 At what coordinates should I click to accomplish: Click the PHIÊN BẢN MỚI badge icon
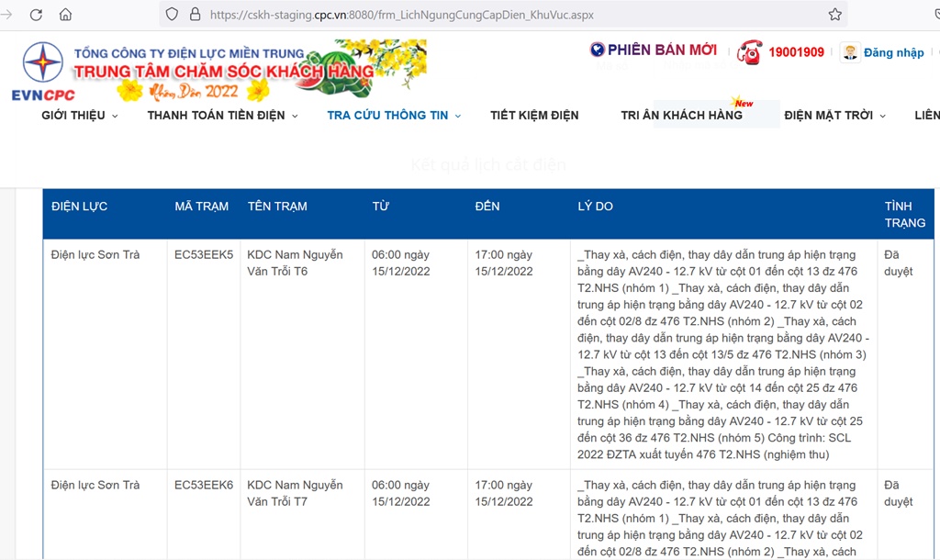(597, 50)
